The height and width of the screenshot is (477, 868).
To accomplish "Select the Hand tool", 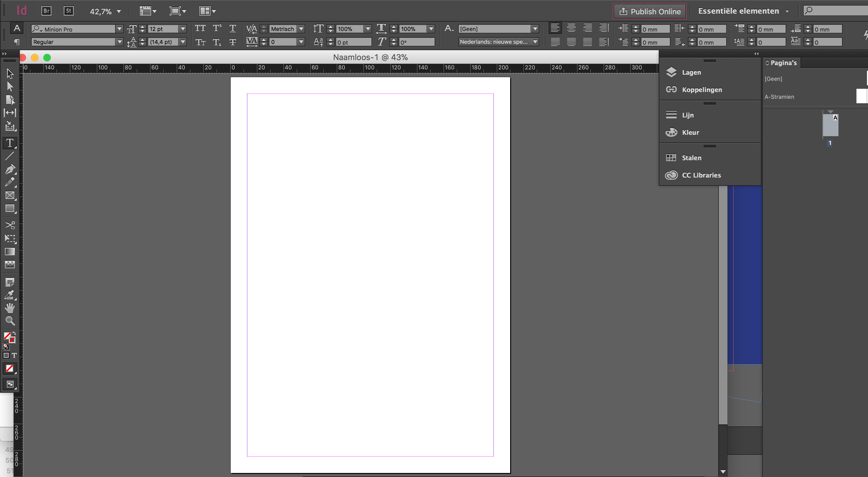I will tap(10, 308).
